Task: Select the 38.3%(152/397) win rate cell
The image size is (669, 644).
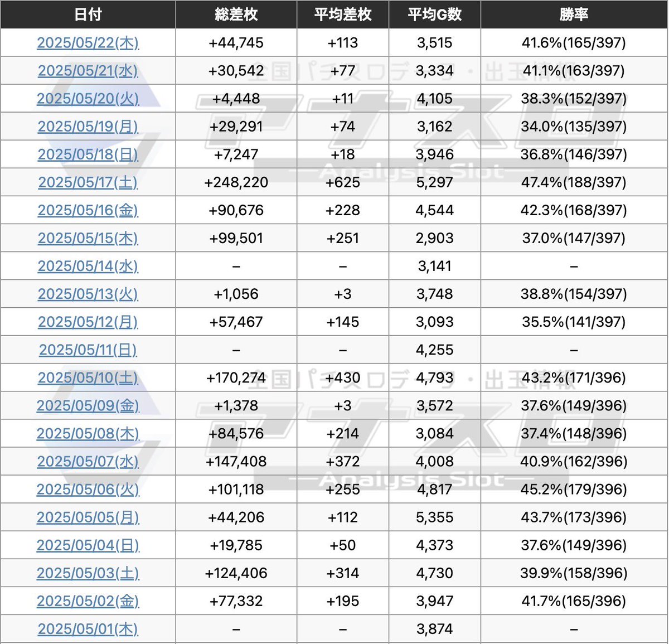Action: pos(574,99)
